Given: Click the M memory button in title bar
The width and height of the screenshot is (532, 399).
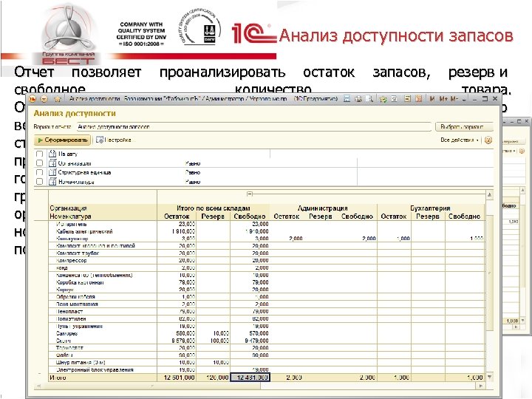Looking at the screenshot, I should 432,99.
